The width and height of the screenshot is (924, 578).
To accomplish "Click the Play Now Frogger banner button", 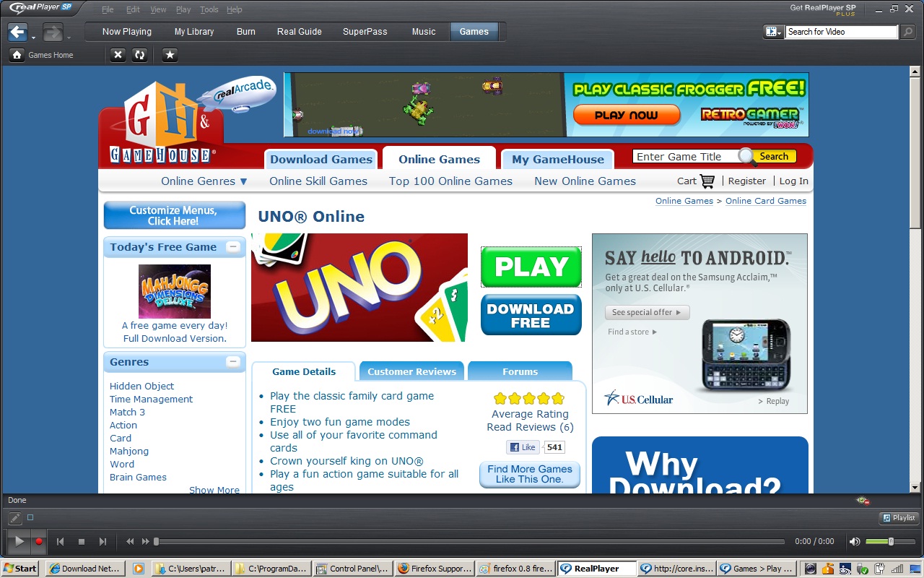I will pos(627,115).
